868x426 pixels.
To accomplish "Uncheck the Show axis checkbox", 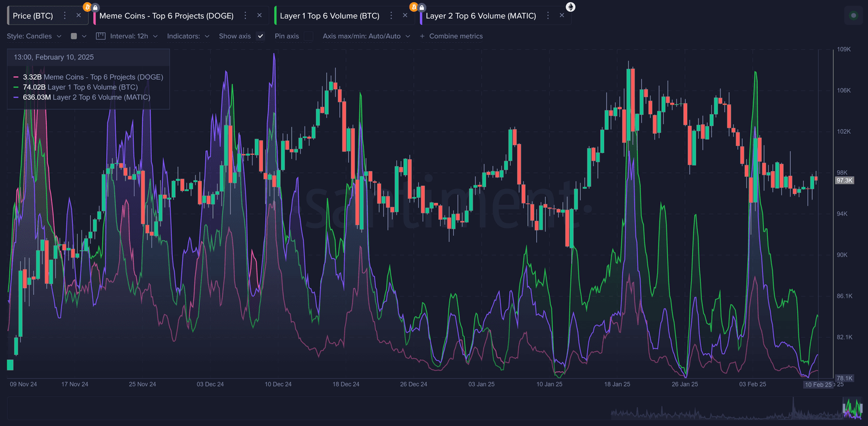I will 261,36.
